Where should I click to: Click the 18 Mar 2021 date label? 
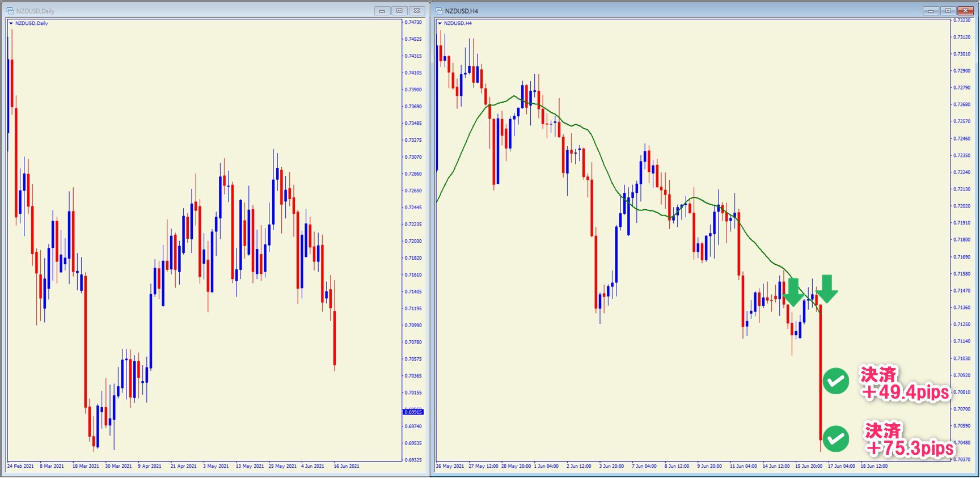coord(86,466)
